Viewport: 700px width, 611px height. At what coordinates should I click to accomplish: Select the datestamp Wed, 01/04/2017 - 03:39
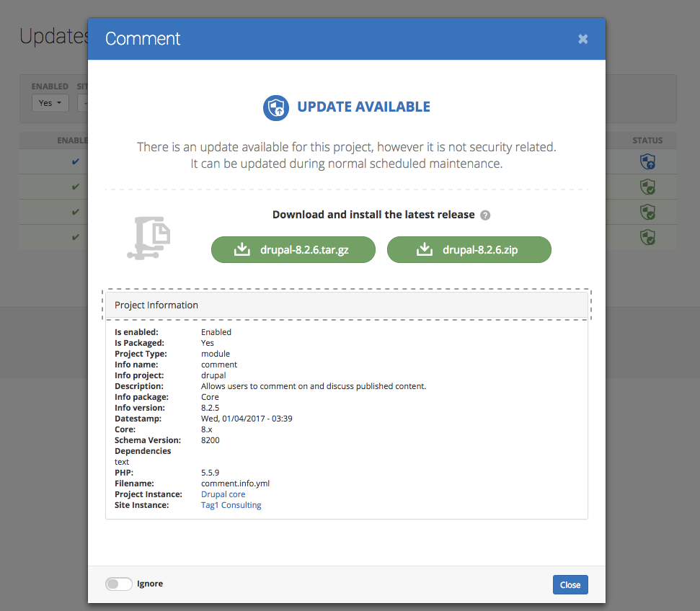point(247,419)
